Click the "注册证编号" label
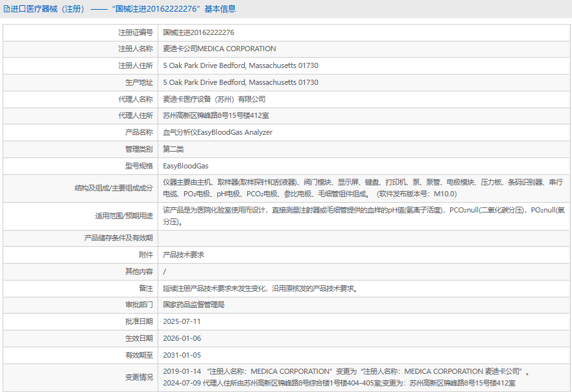The width and height of the screenshot is (572, 392). pyautogui.click(x=136, y=32)
